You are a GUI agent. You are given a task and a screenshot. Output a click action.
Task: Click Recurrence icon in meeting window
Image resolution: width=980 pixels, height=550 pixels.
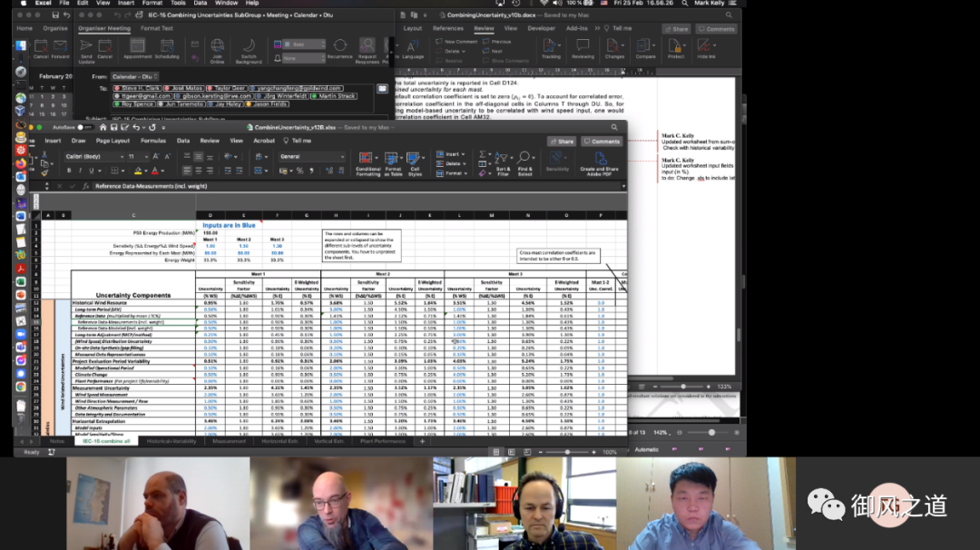click(340, 49)
